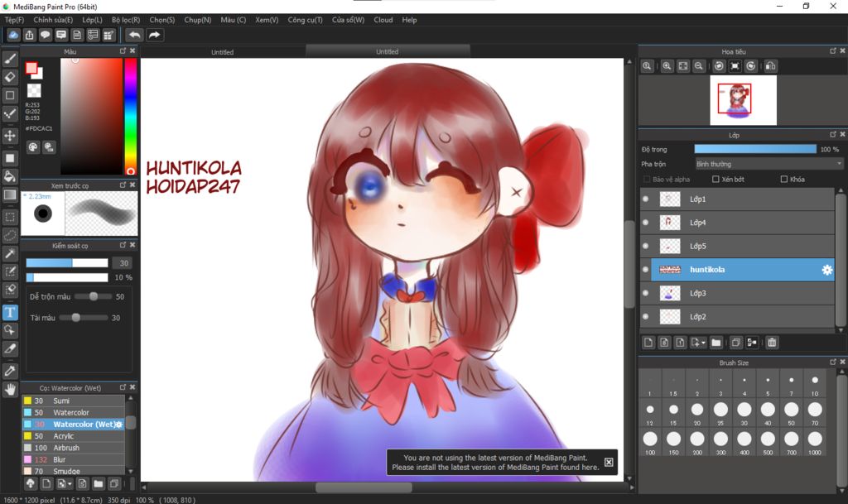Image resolution: width=848 pixels, height=504 pixels.
Task: Open the Tệp(F) menu
Action: [x=15, y=20]
